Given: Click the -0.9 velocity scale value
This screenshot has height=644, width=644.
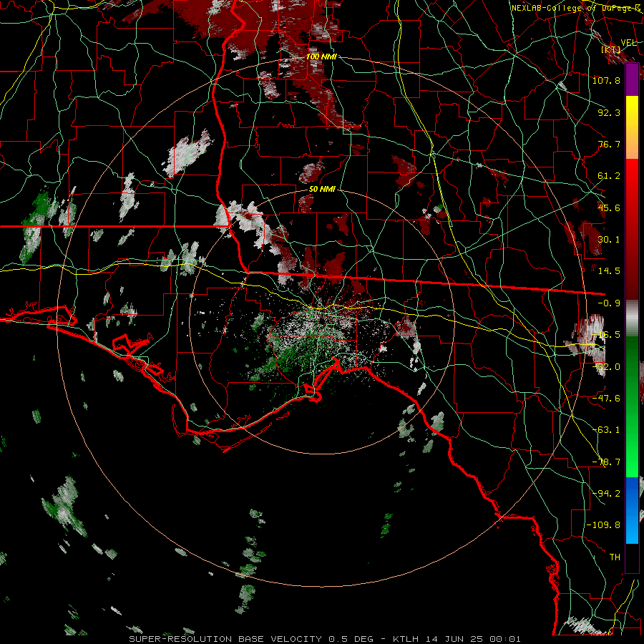Looking at the screenshot, I should (609, 303).
